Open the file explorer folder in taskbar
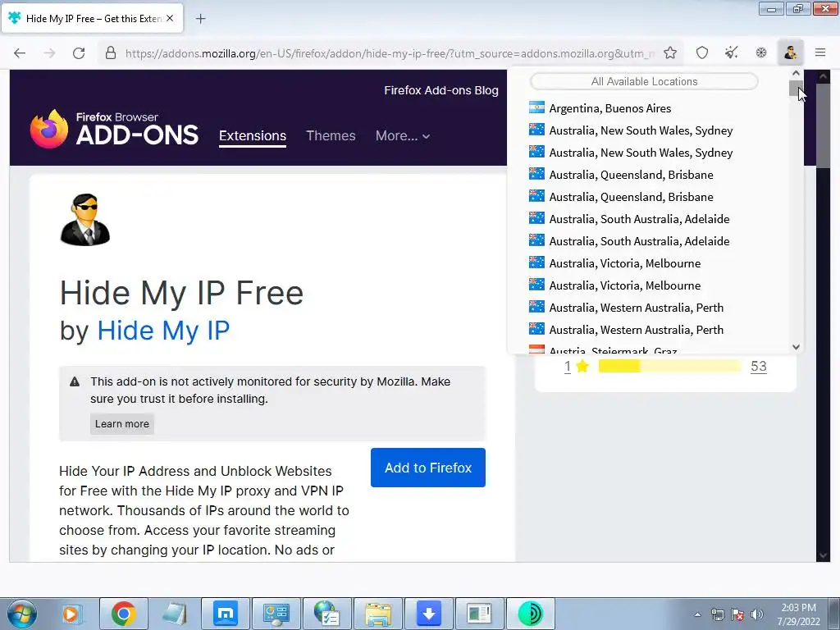840x630 pixels. click(378, 614)
